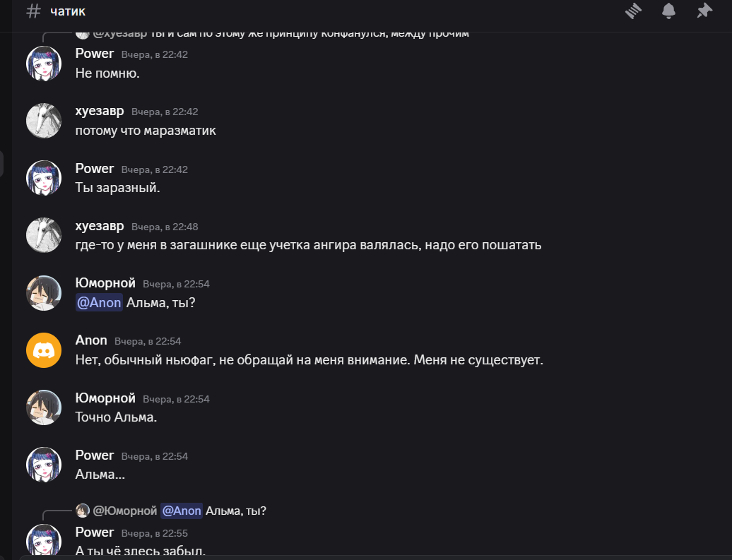The image size is (732, 560).
Task: Click the notification bell icon
Action: click(x=668, y=11)
